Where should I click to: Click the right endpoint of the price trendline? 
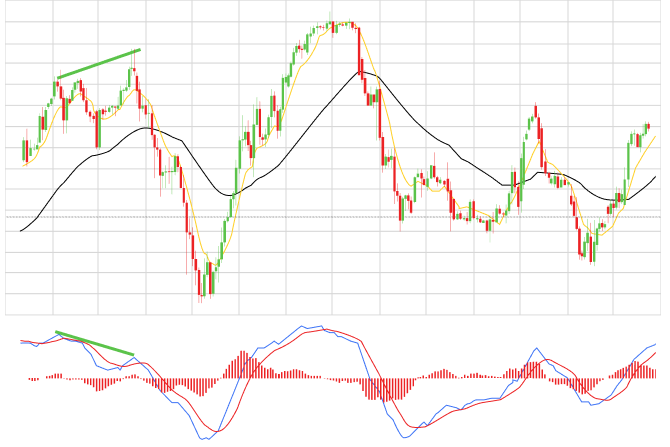[140, 50]
